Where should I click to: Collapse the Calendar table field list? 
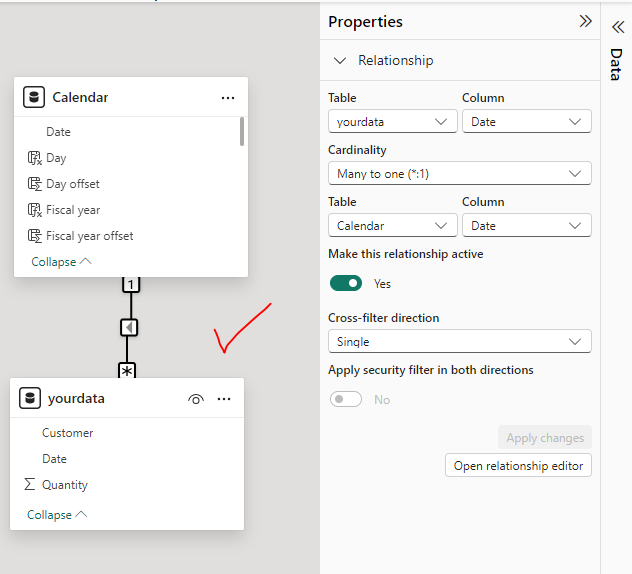61,262
